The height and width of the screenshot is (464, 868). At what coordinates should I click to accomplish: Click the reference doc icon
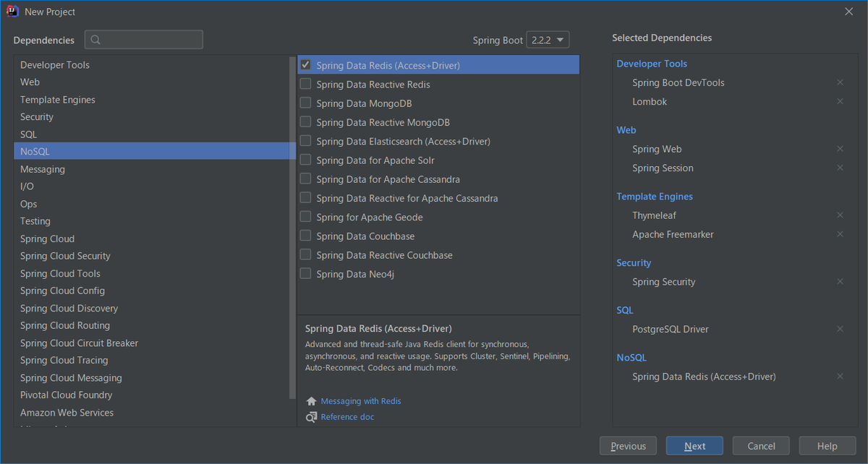pos(311,417)
